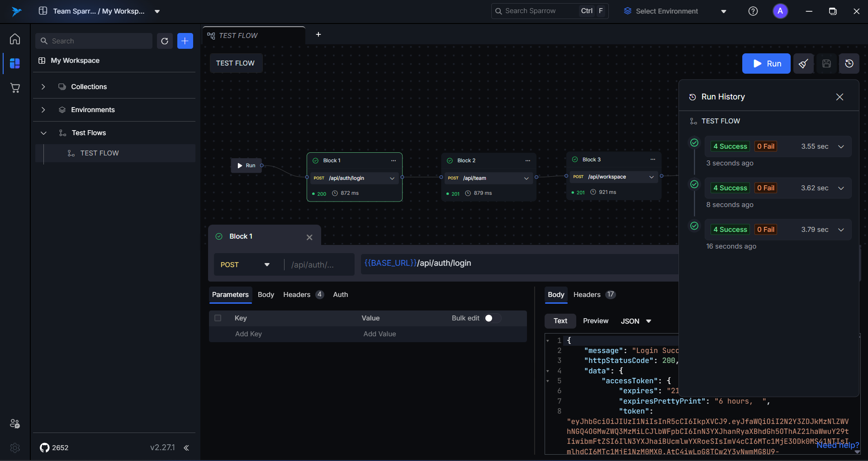868x461 pixels.
Task: Open the Home sidebar icon
Action: [x=15, y=39]
